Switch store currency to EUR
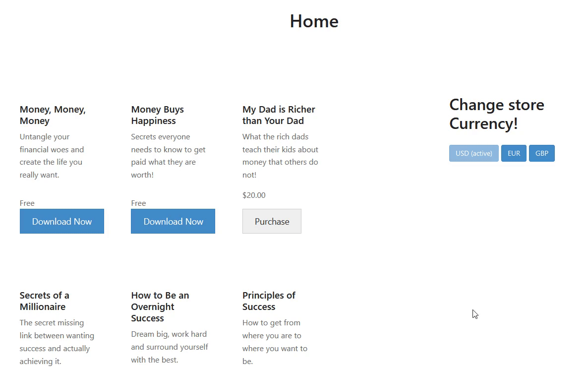The height and width of the screenshot is (367, 588). click(514, 153)
